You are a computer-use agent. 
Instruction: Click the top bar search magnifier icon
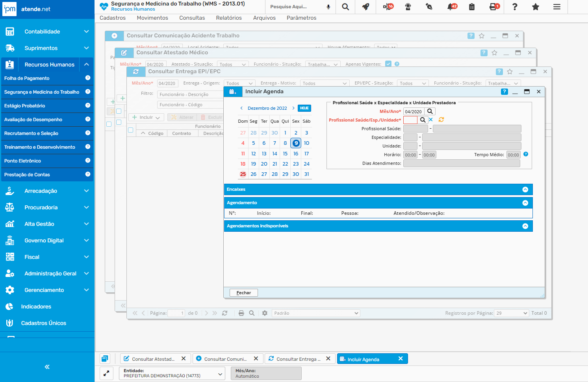pos(345,7)
